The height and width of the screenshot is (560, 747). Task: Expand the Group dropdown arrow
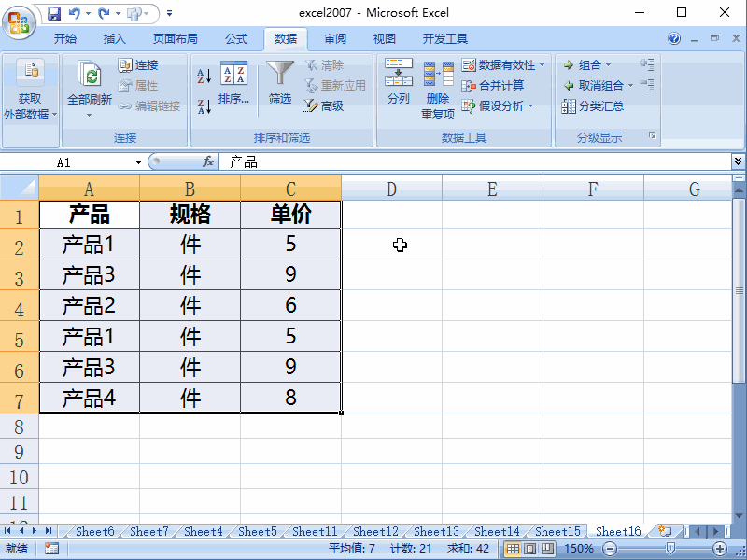[x=608, y=64]
